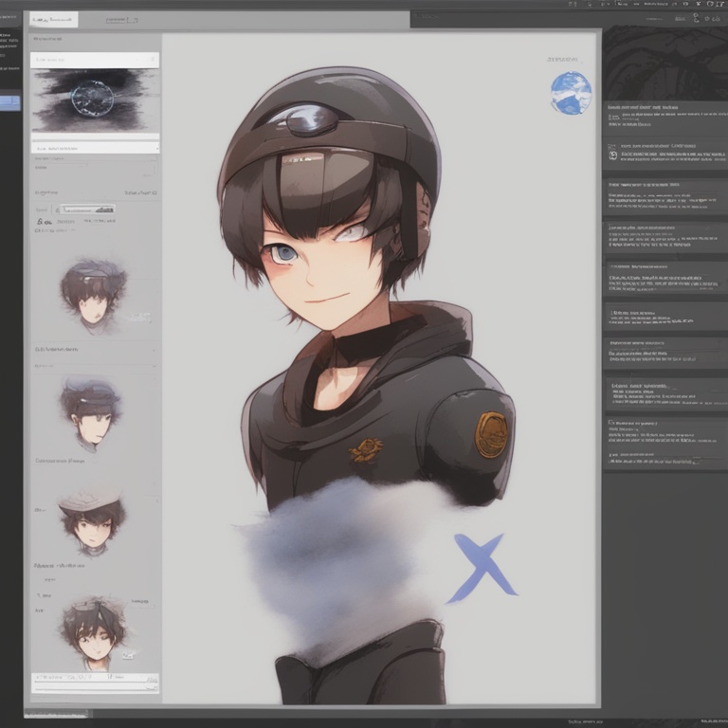Viewport: 728px width, 728px height.
Task: Click the white input field at the panel bottom
Action: (x=95, y=679)
